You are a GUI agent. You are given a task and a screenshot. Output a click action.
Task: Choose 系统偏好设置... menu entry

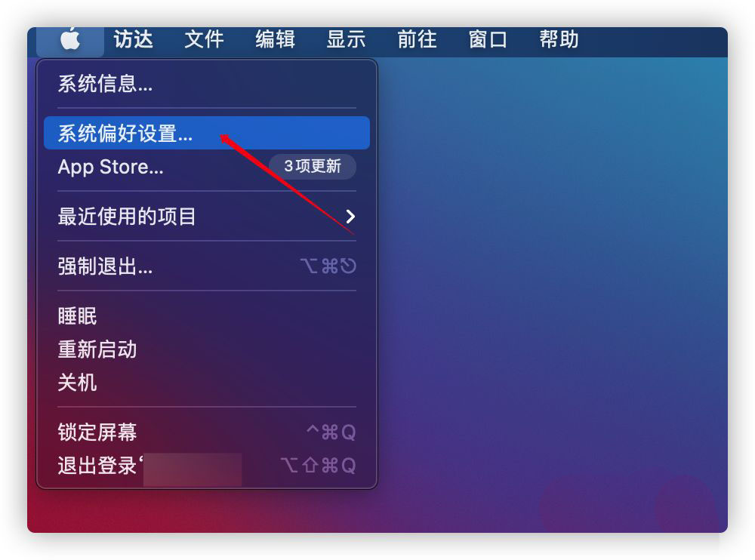[x=207, y=133]
